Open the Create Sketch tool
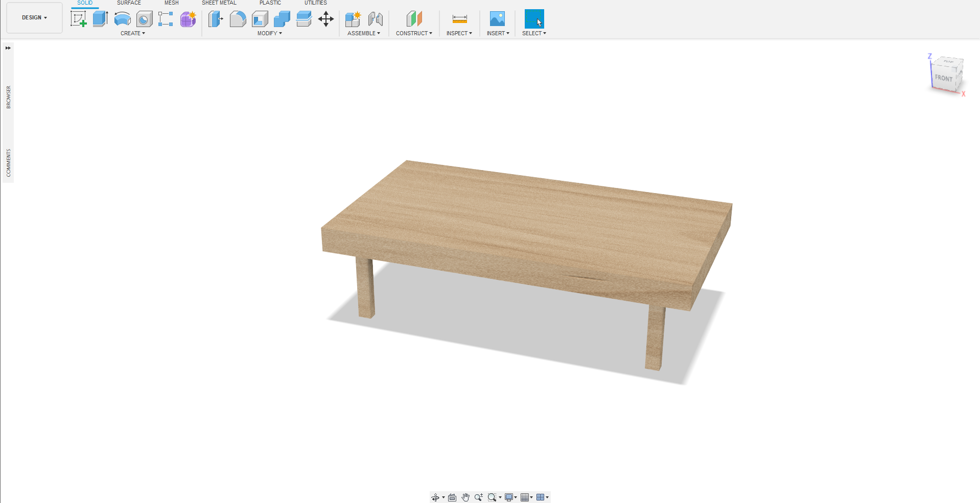This screenshot has height=503, width=980. click(x=79, y=19)
